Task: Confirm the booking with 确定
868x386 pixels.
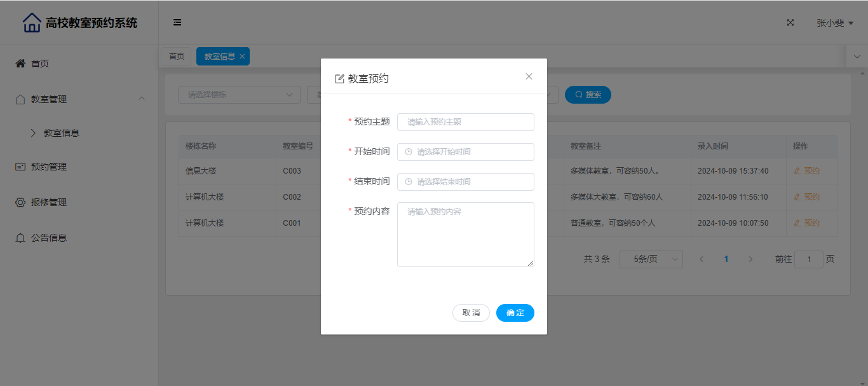Action: 515,313
